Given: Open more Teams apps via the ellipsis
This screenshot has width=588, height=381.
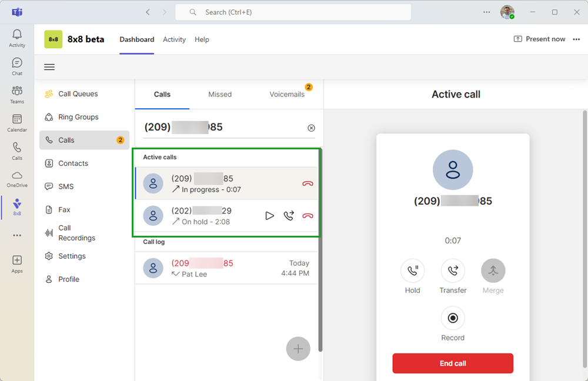Looking at the screenshot, I should pos(17,235).
